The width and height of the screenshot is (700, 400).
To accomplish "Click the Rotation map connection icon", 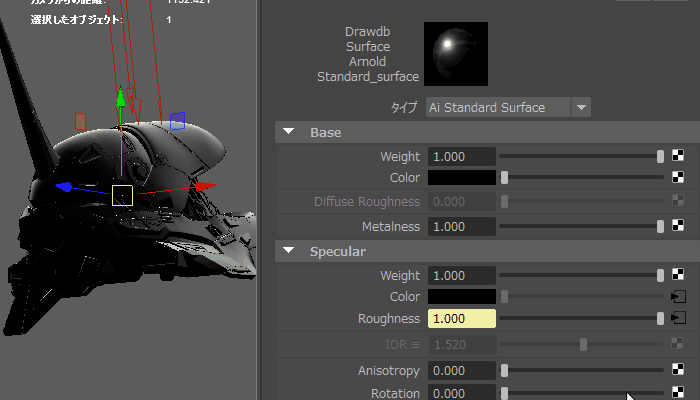I will click(x=678, y=392).
